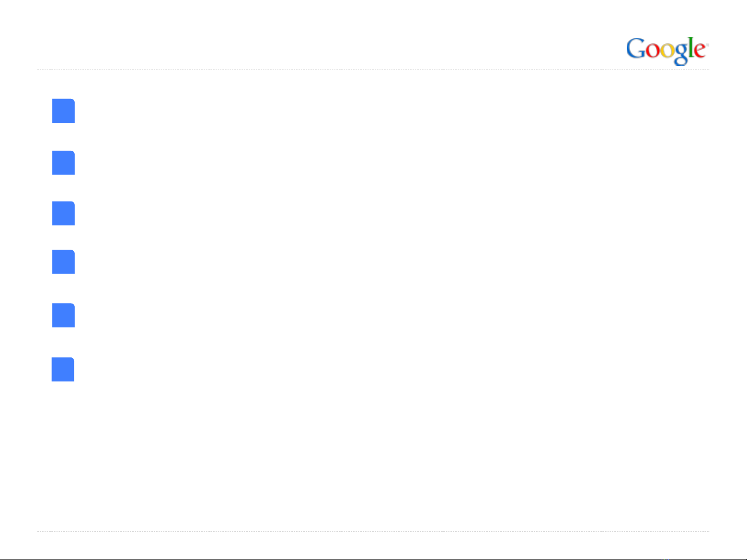747x560 pixels.
Task: Click the yellow letter o in Google logo
Action: point(667,51)
